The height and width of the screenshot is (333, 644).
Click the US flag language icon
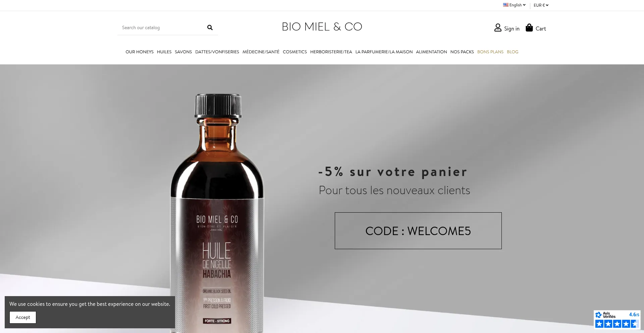pos(505,5)
